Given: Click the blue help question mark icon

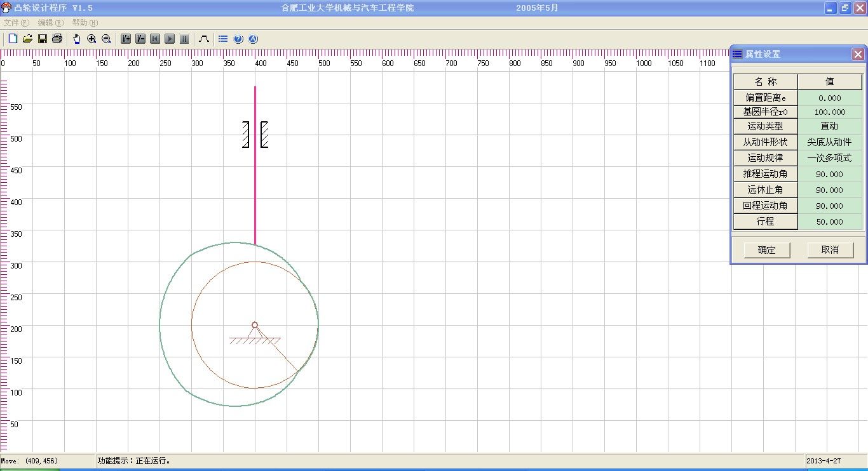Looking at the screenshot, I should [x=238, y=39].
